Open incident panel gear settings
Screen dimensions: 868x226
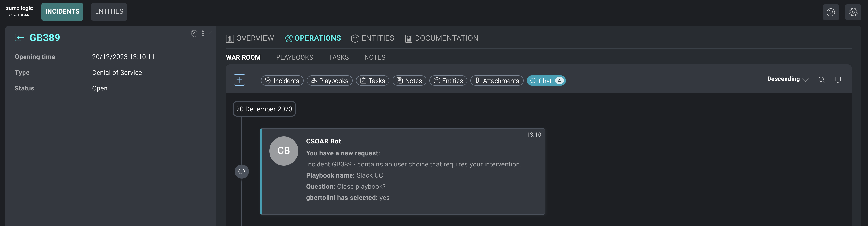(194, 33)
